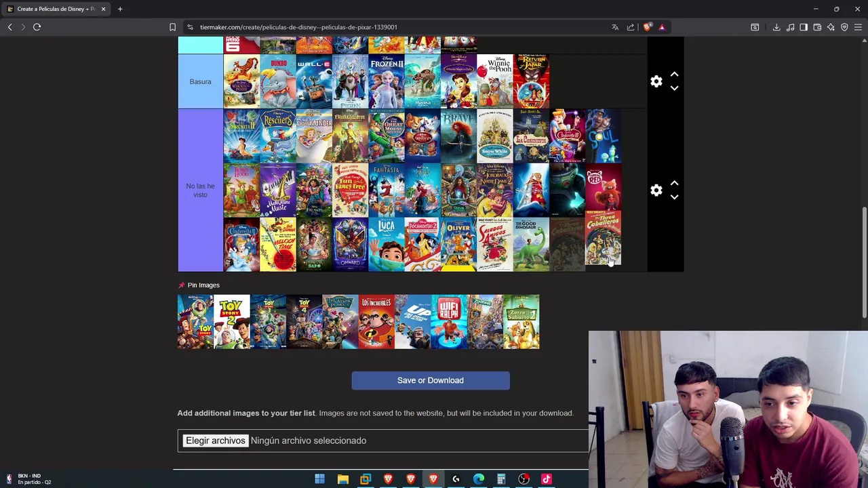Select The Good Dinosaur poster
This screenshot has width=868, height=488.
tap(531, 244)
